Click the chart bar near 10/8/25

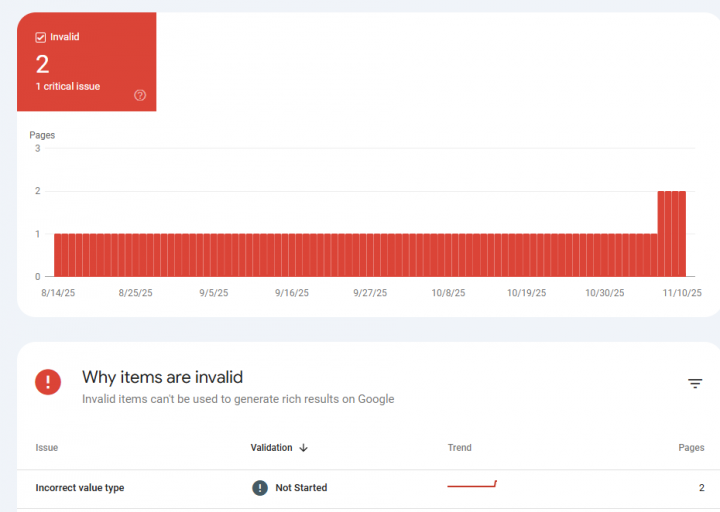click(x=448, y=255)
